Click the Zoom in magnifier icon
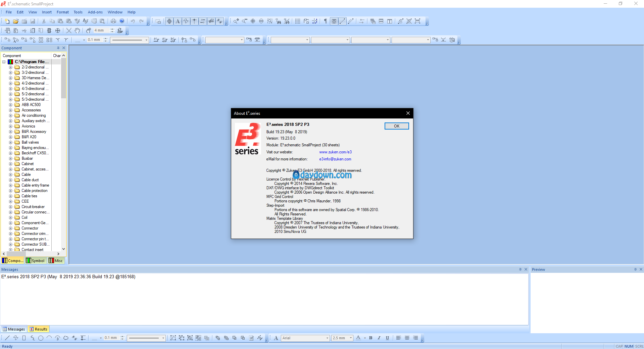 pyautogui.click(x=236, y=21)
